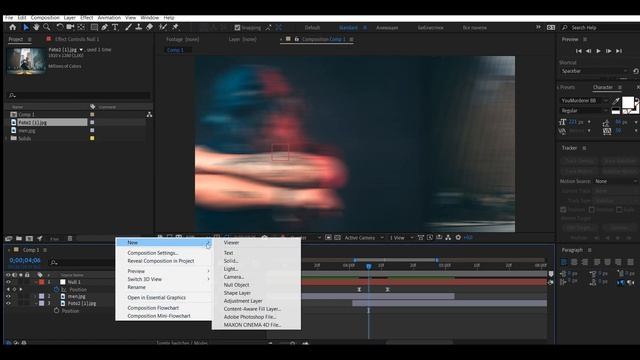Select the Rotation tool
Screen dimensions: 640x360
(60, 27)
